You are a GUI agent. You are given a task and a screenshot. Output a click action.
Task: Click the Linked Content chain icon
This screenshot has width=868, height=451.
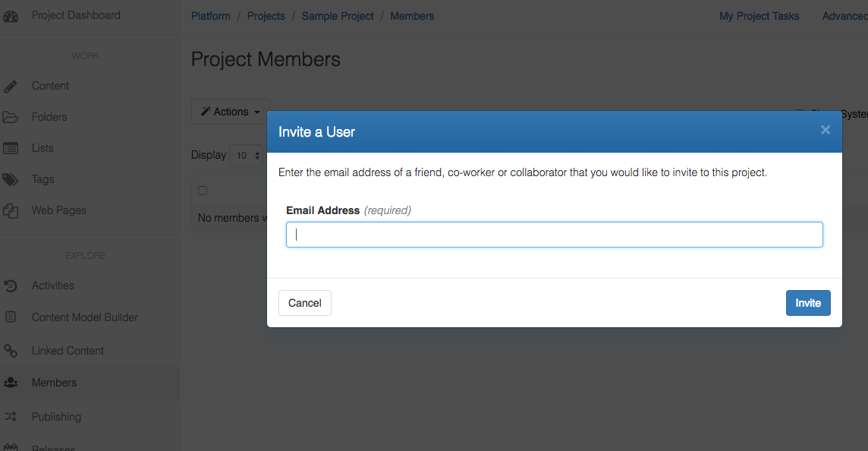[x=11, y=351]
